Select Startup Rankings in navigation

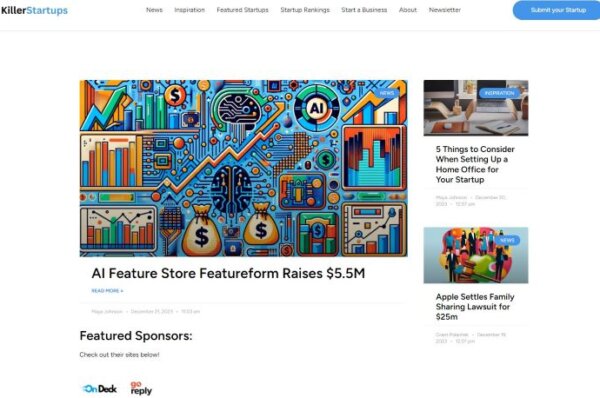[x=305, y=10]
